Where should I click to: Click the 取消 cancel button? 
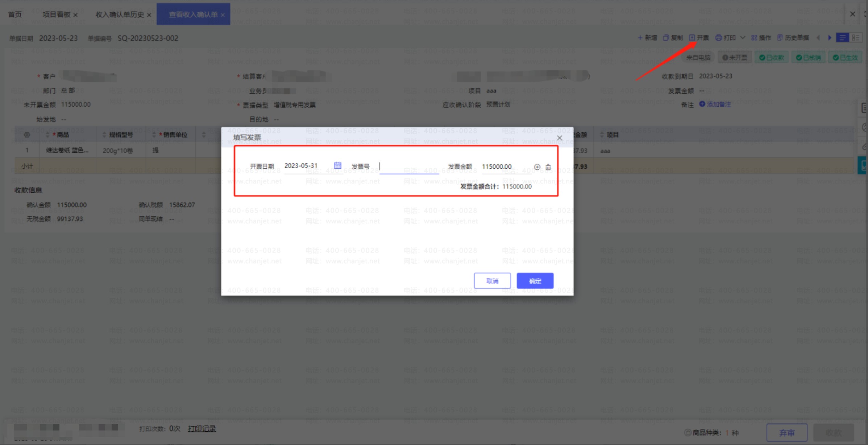492,281
